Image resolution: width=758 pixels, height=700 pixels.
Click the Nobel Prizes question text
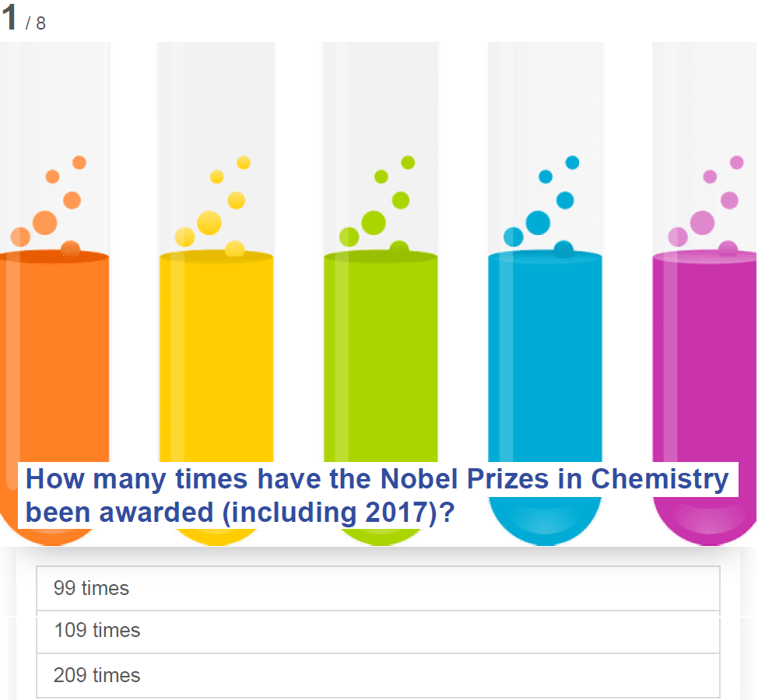377,495
